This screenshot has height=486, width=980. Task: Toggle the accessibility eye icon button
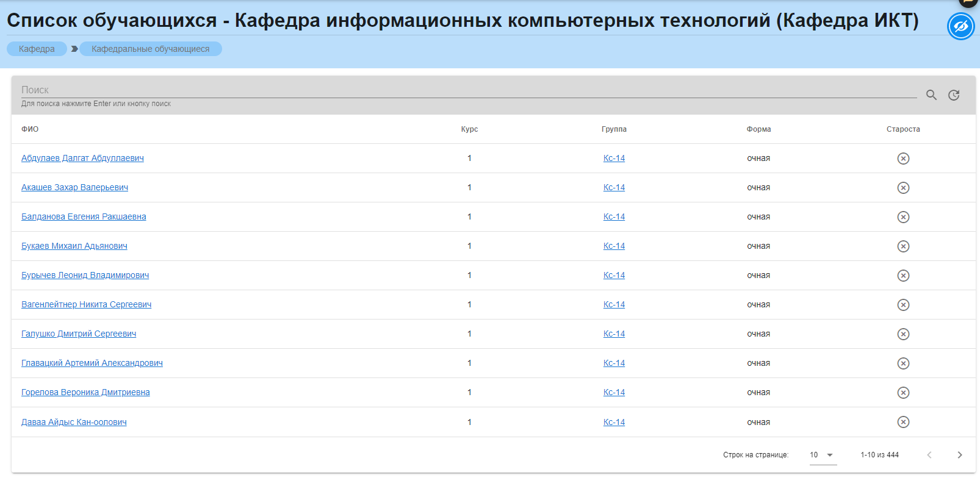click(x=960, y=27)
